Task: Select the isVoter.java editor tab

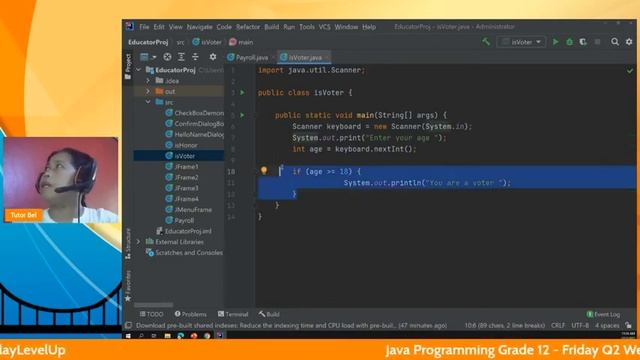Action: (x=304, y=58)
